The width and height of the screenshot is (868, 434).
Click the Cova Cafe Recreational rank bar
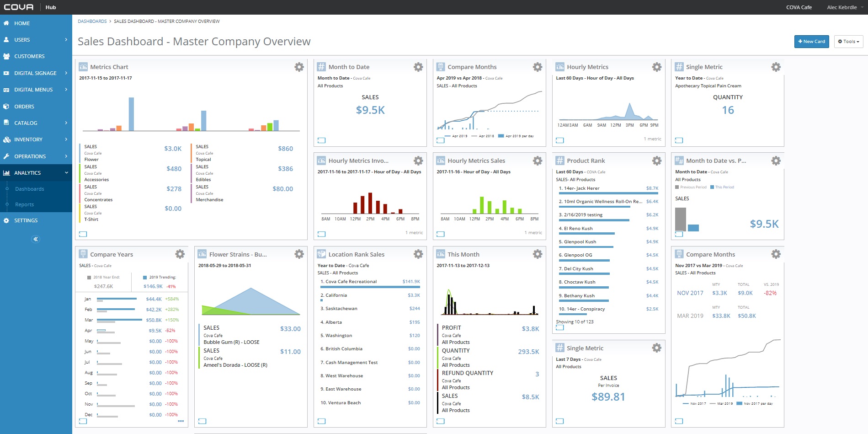tap(370, 287)
